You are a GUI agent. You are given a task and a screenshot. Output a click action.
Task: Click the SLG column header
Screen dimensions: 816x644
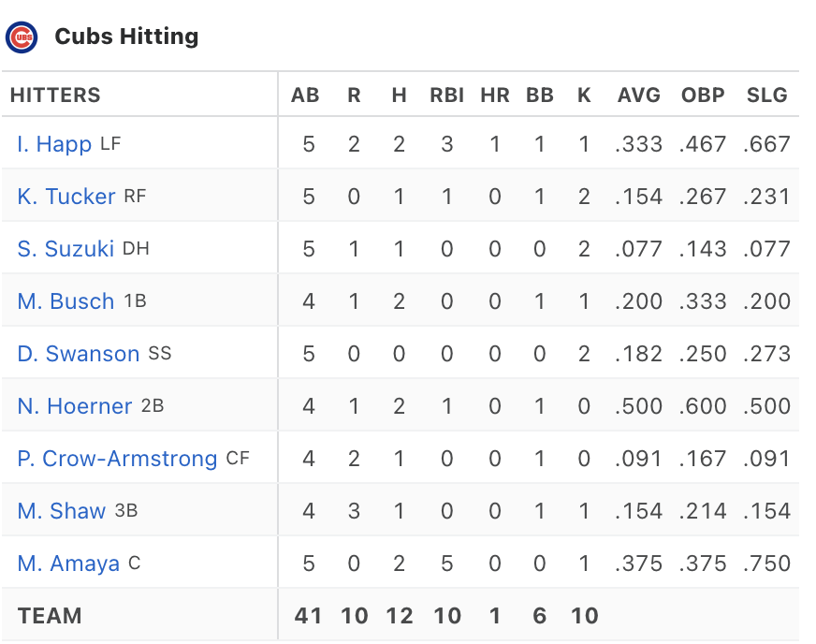pyautogui.click(x=767, y=95)
